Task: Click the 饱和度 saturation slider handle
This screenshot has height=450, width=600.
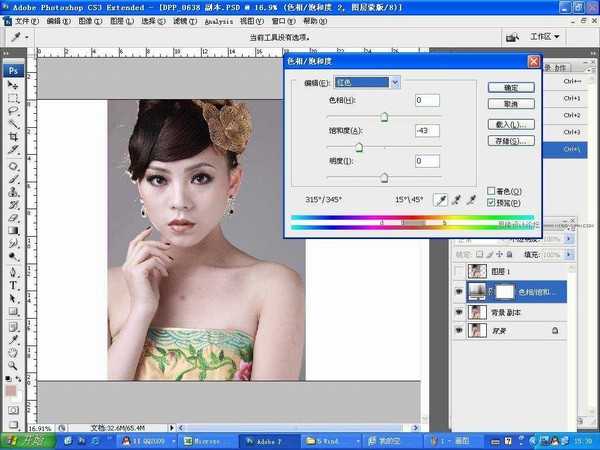Action: click(x=357, y=148)
